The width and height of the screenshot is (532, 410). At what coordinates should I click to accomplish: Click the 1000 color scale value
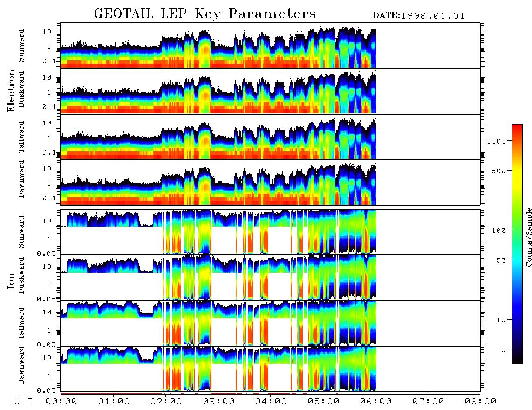coord(497,141)
